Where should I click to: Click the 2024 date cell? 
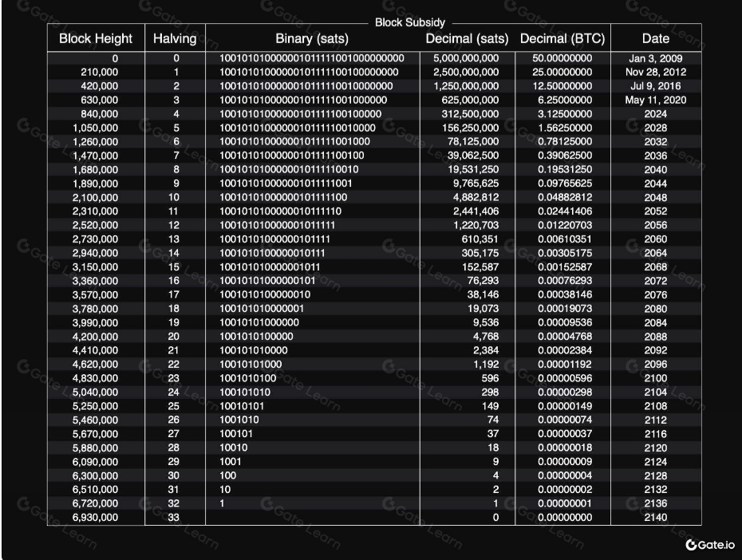click(x=655, y=114)
